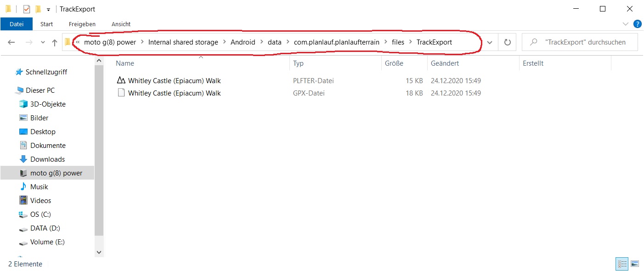Open help via the question mark icon
644x271 pixels.
(638, 24)
